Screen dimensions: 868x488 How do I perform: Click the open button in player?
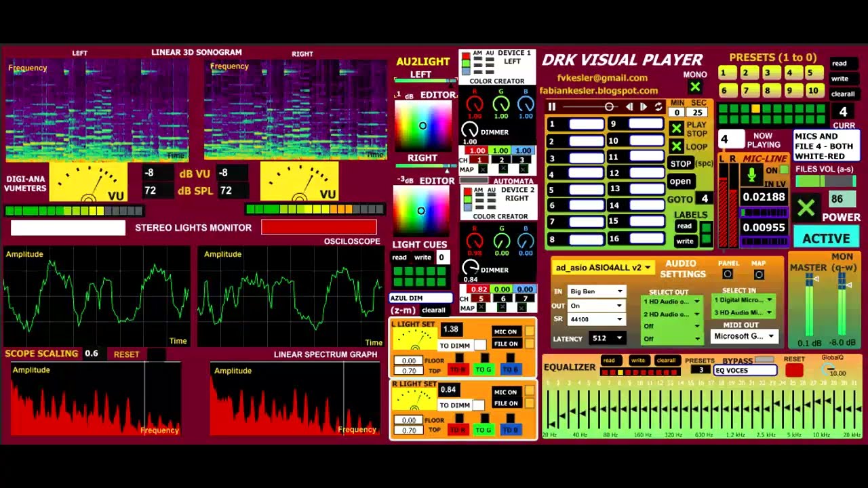coord(680,182)
